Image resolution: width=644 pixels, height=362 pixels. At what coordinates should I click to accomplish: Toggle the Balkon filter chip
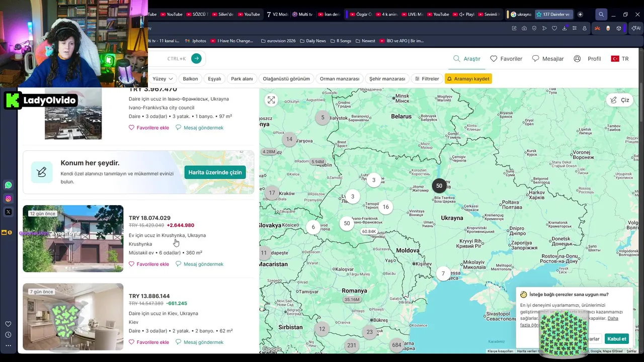pos(190,78)
